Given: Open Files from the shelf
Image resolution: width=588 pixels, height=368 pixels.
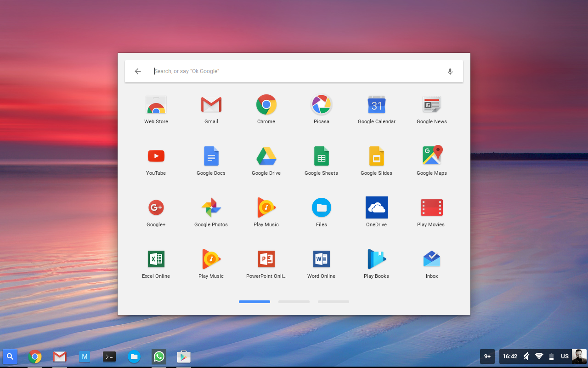Looking at the screenshot, I should coord(134,356).
